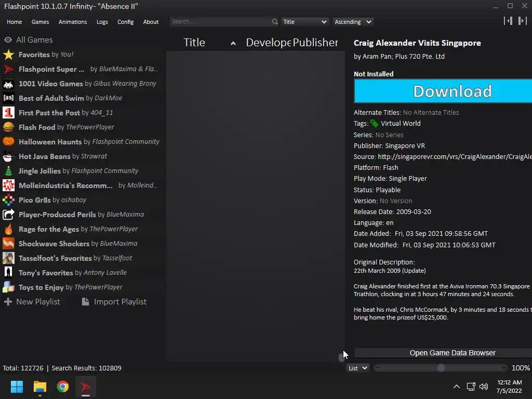This screenshot has width=532, height=399.
Task: Click the Title column header
Action: tap(194, 43)
